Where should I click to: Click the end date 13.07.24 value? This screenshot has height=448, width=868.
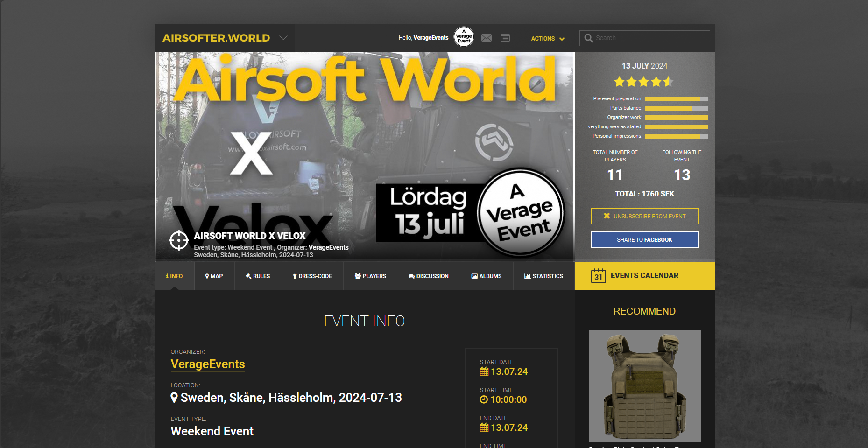(x=509, y=427)
